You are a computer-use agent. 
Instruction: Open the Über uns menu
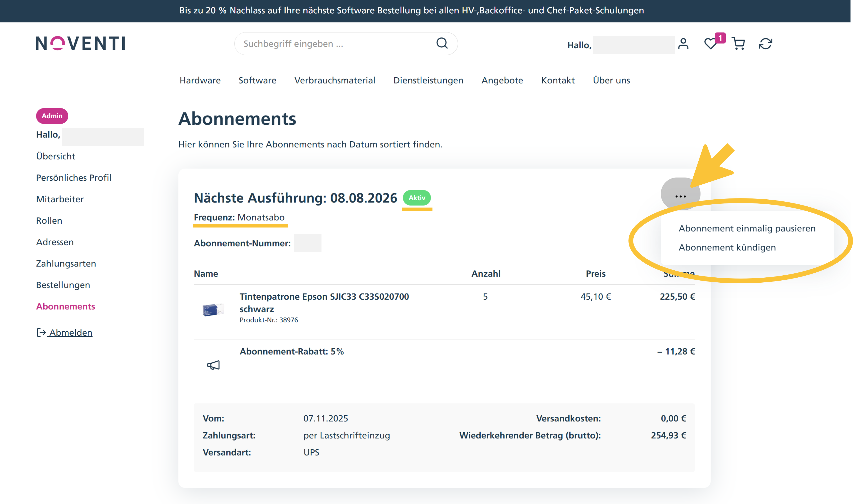(611, 81)
